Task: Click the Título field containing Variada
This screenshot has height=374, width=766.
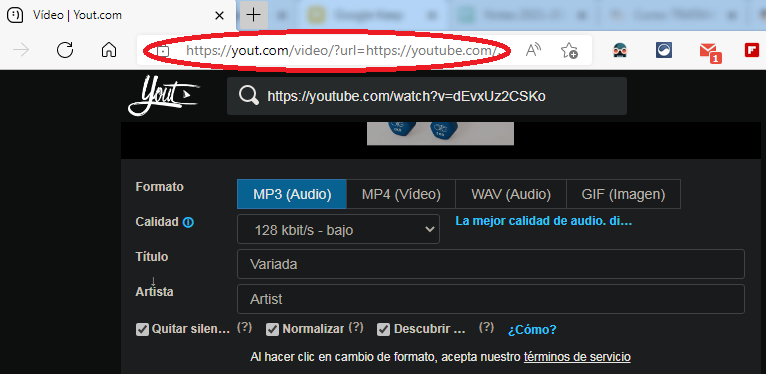Action: click(x=490, y=264)
